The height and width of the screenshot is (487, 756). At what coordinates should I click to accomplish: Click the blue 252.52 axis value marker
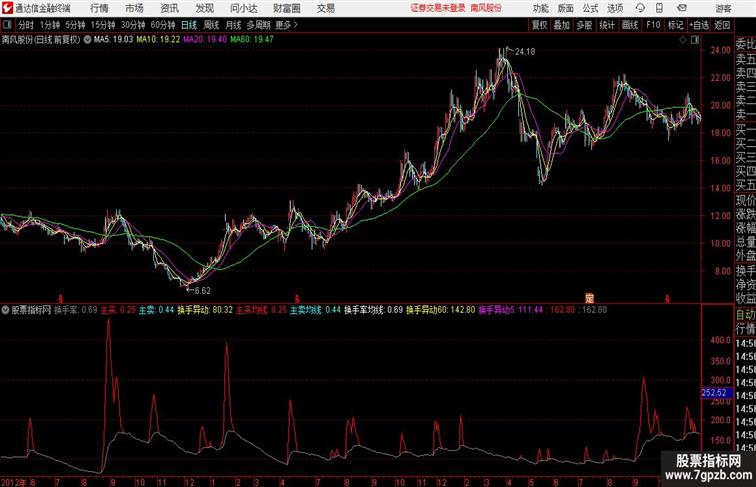717,393
